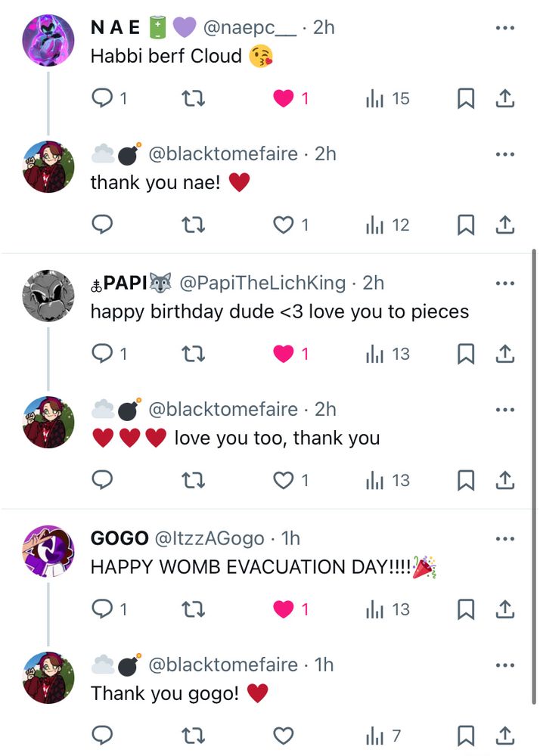Open more options on PAPI's tweet

[x=504, y=283]
